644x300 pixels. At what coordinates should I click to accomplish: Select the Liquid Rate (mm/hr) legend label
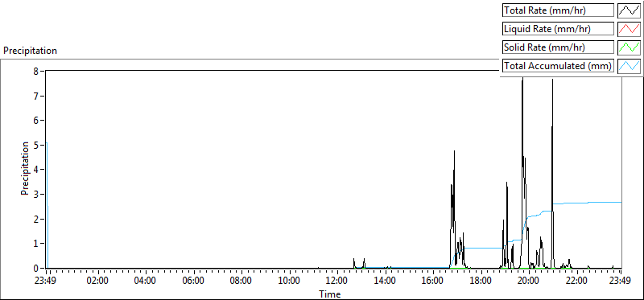click(x=558, y=29)
